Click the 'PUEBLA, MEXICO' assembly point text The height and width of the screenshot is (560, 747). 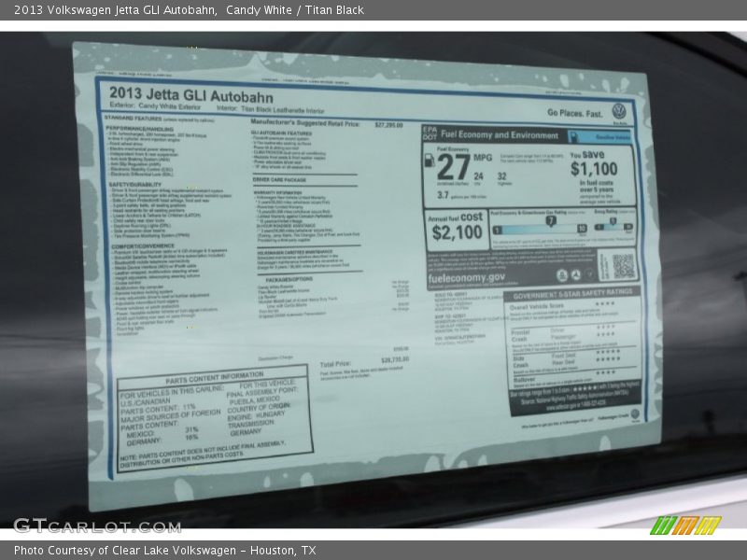coord(254,400)
